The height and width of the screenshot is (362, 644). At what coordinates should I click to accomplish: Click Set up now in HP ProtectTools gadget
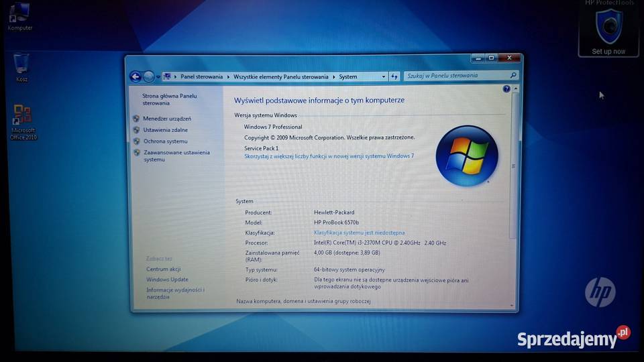608,52
